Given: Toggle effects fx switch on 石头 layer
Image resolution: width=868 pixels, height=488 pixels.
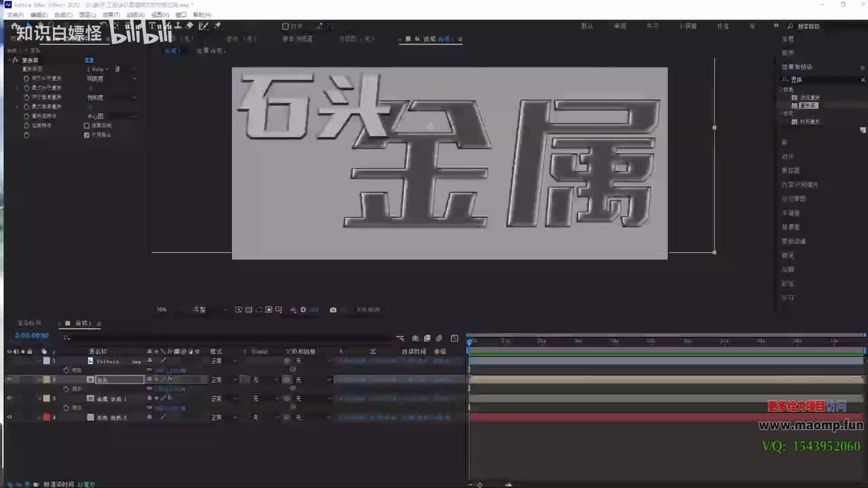Looking at the screenshot, I should 170,380.
